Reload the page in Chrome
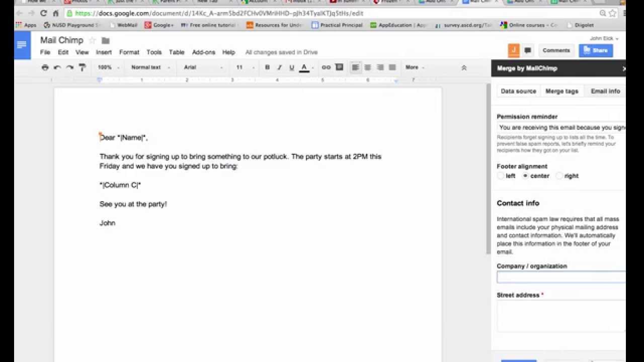644x362 pixels. (x=43, y=13)
